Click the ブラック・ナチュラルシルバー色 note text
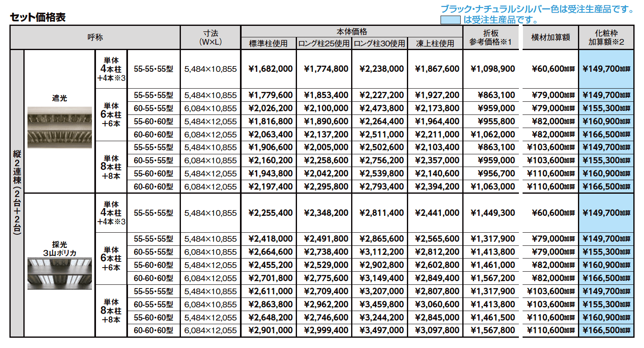 537,9
